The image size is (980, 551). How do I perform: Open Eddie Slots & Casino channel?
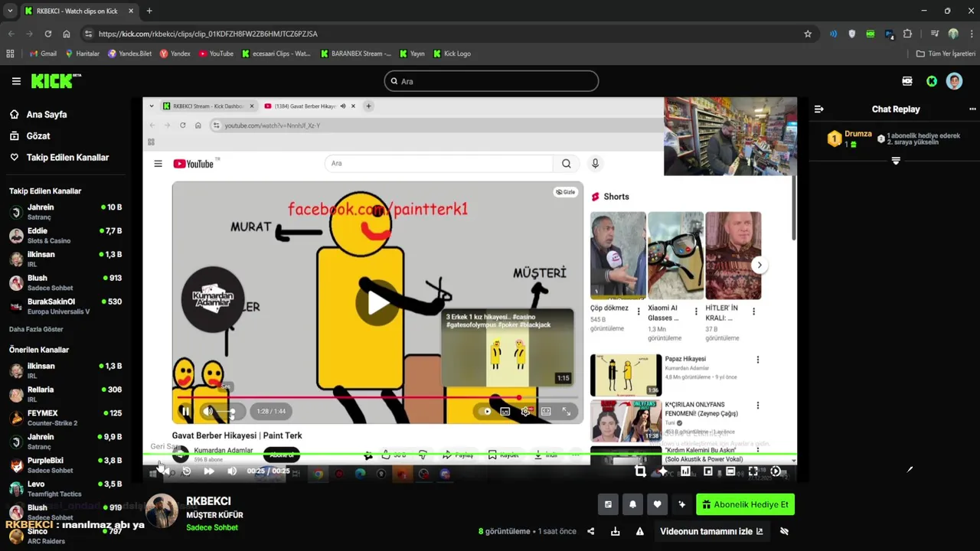click(x=67, y=235)
